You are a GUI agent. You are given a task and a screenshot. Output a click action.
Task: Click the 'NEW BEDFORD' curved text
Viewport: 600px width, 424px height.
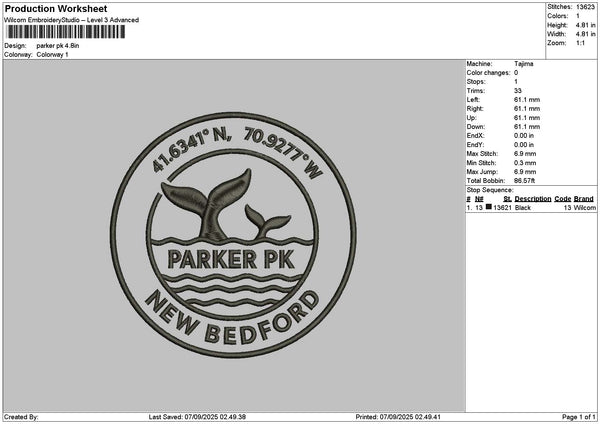[x=232, y=318]
